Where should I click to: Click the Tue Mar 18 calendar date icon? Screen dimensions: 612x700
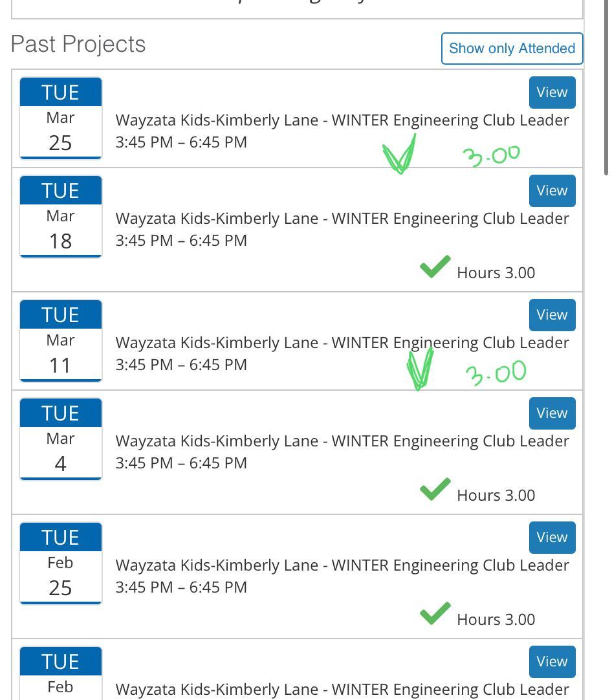click(61, 216)
